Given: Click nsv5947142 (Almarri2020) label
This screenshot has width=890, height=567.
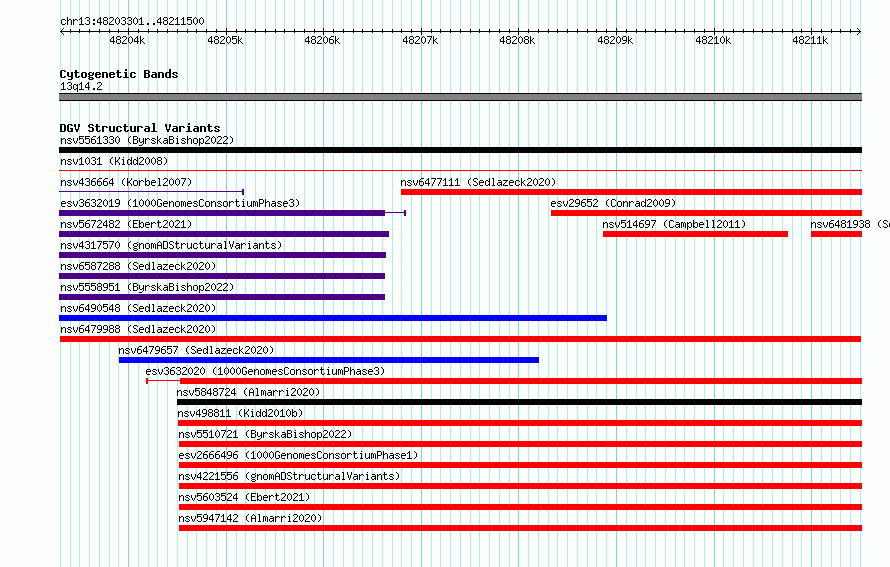Looking at the screenshot, I should click(x=250, y=518).
